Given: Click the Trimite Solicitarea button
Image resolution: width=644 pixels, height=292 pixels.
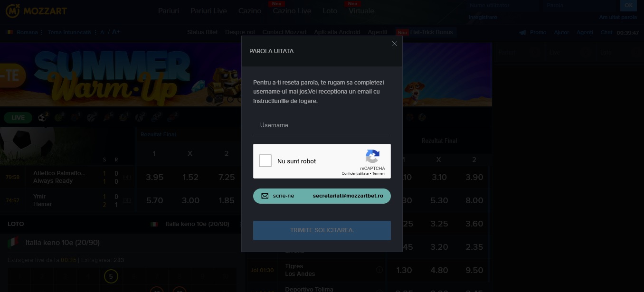Looking at the screenshot, I should (x=322, y=230).
